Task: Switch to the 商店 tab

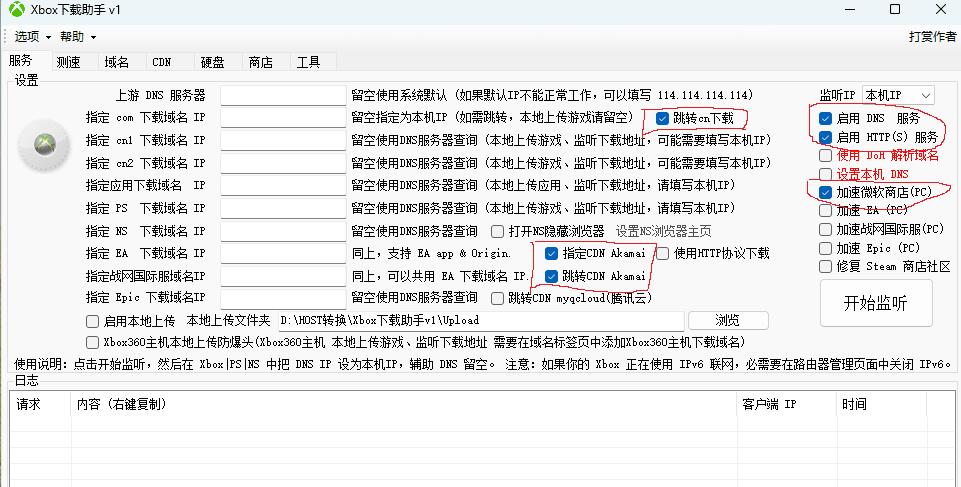Action: [260, 62]
